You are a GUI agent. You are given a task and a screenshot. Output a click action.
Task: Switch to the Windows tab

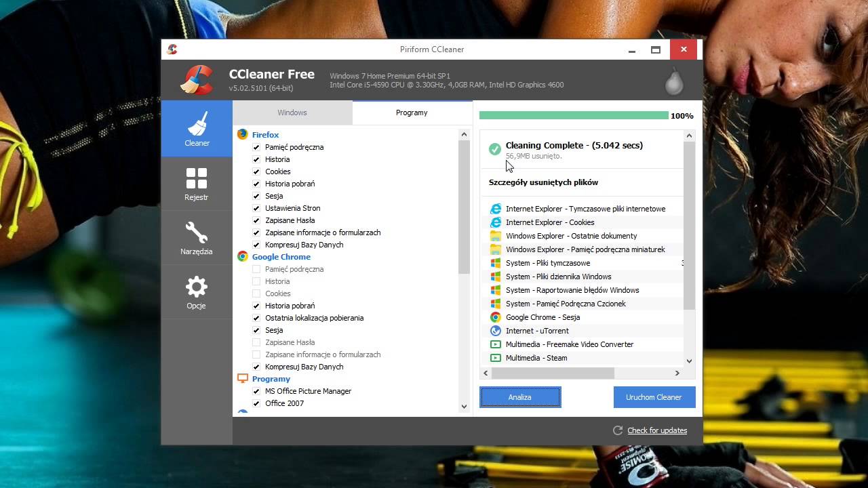(x=292, y=113)
